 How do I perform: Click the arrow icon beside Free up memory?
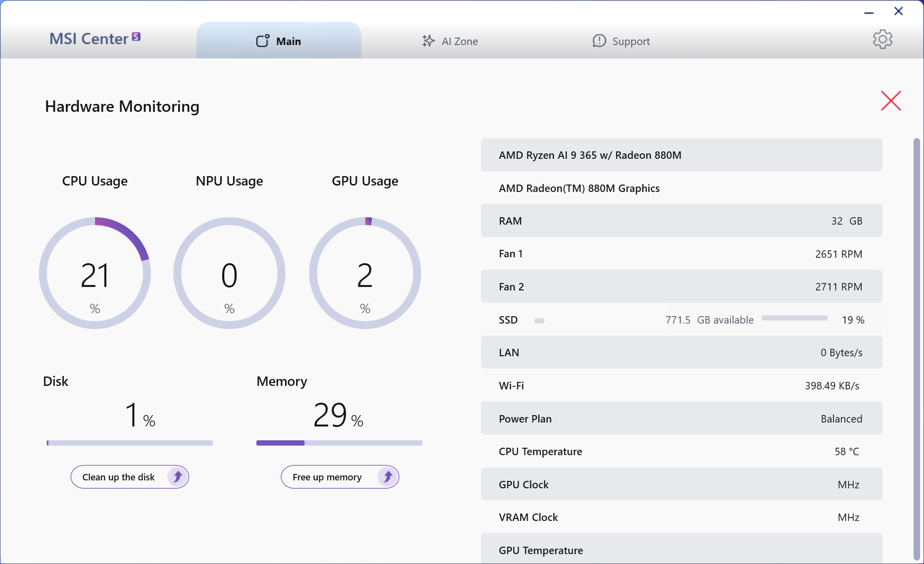click(388, 477)
